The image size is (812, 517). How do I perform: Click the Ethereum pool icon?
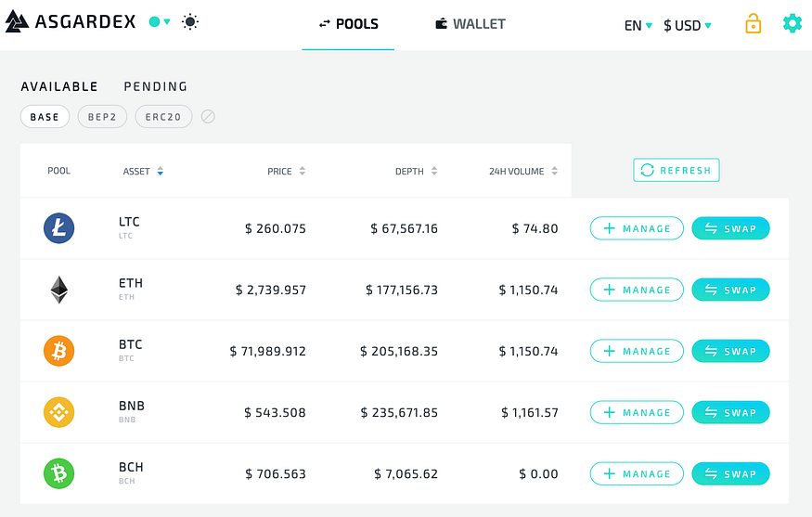58,290
